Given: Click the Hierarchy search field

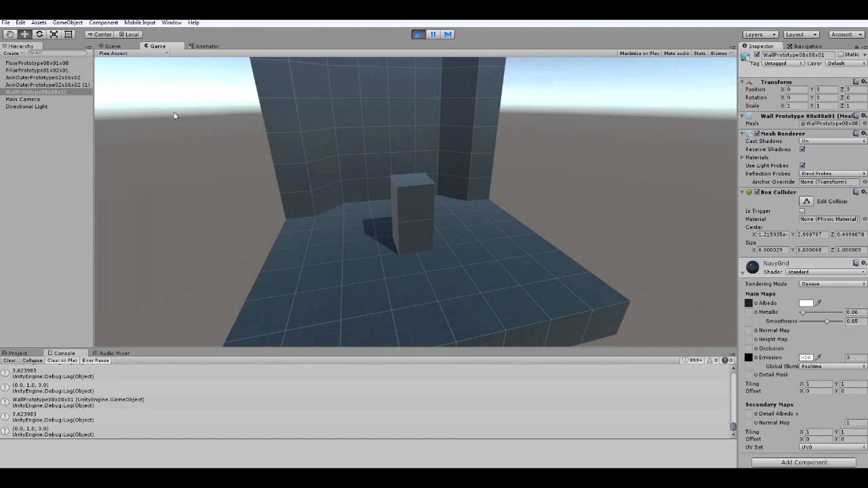Looking at the screenshot, I should point(58,53).
